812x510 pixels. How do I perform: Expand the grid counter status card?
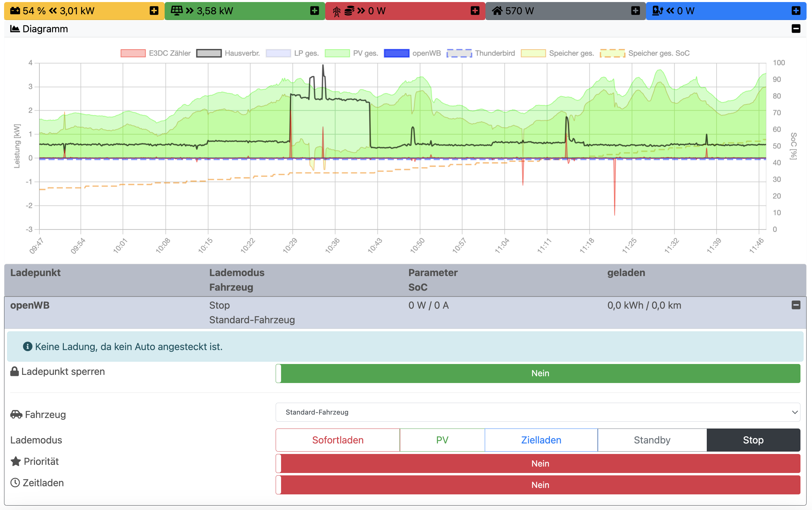pos(475,11)
